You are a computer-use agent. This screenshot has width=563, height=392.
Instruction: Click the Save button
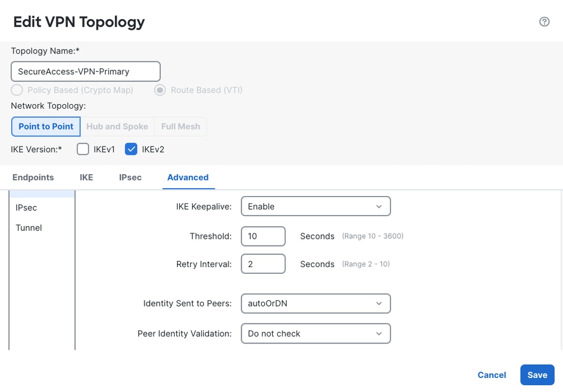537,375
